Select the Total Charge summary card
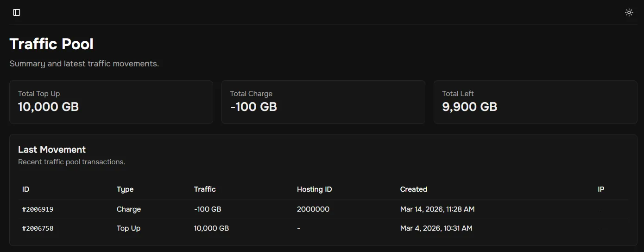The width and height of the screenshot is (644, 252). tap(323, 102)
